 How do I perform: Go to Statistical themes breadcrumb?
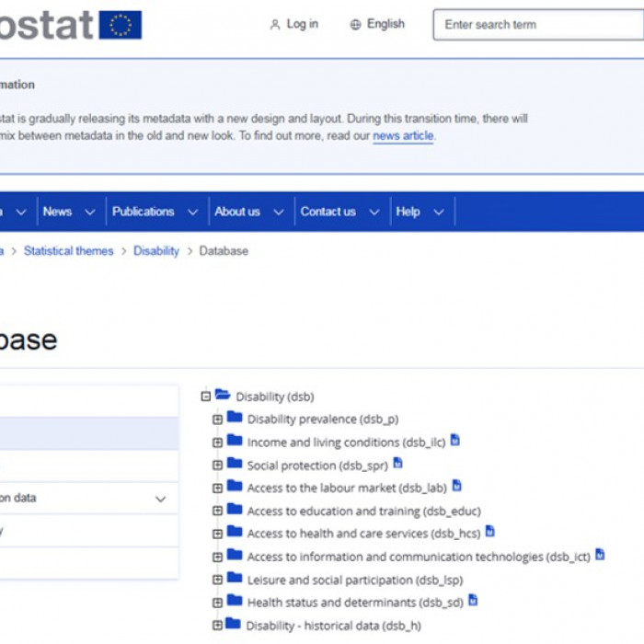69,251
